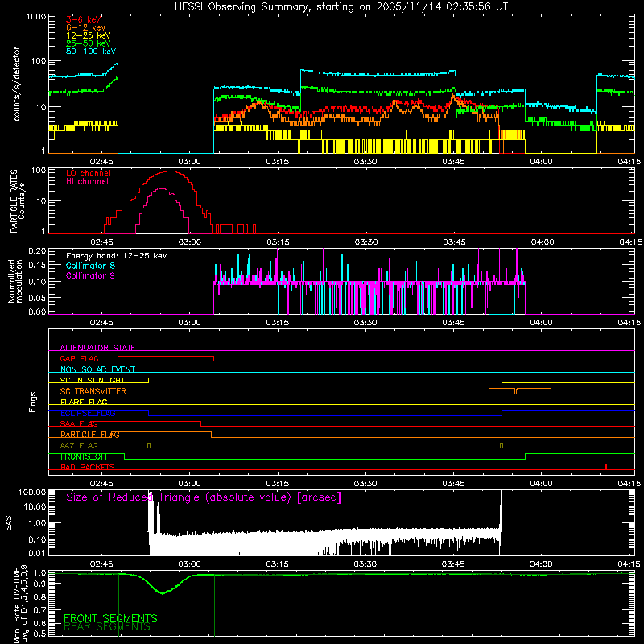Click the 'FRONTS OFF' flag label
This screenshot has width=644, height=644.
tap(85, 456)
